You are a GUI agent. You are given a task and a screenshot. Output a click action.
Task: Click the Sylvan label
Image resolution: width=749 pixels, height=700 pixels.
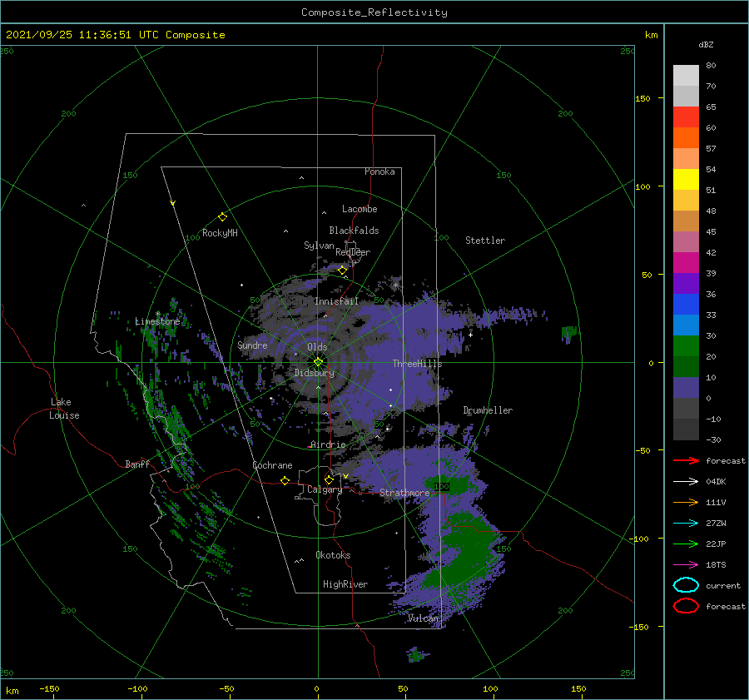[x=319, y=246]
